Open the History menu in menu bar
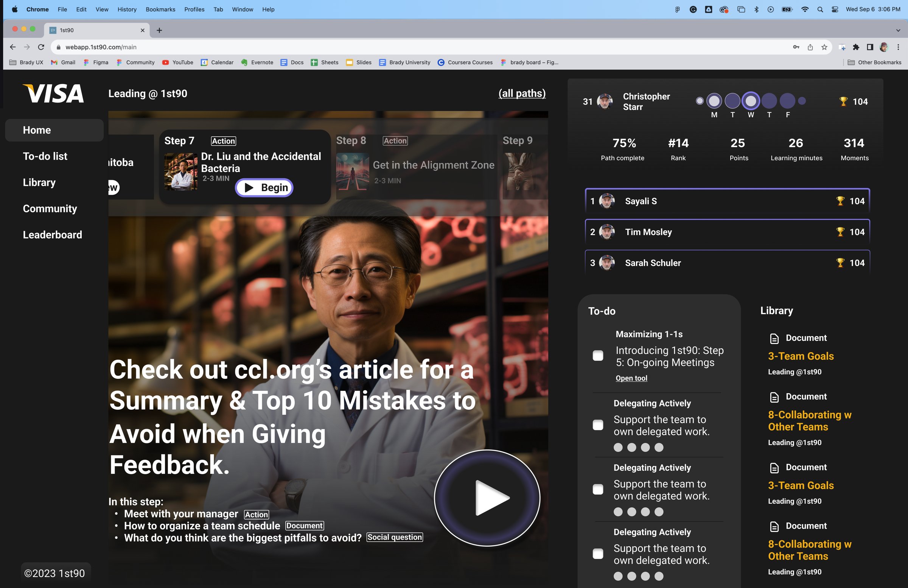 [127, 9]
